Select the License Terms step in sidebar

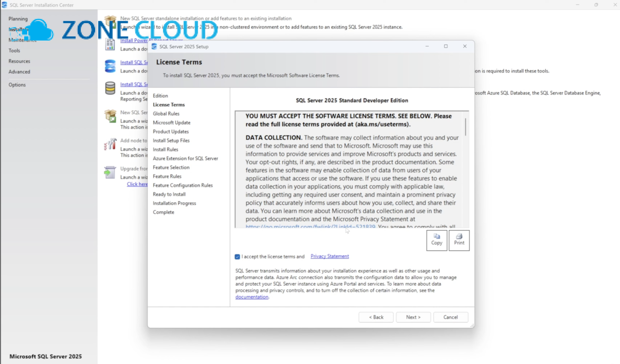pos(169,105)
